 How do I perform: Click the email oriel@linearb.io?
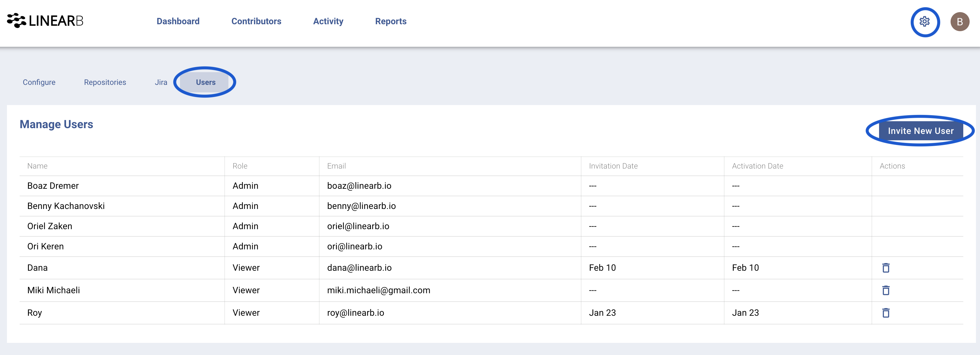coord(358,226)
